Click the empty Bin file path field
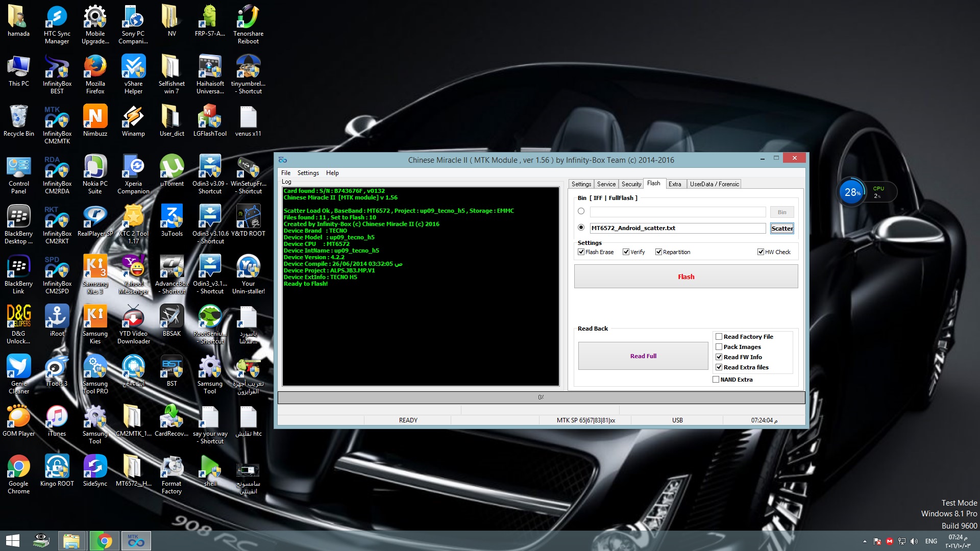 tap(678, 212)
